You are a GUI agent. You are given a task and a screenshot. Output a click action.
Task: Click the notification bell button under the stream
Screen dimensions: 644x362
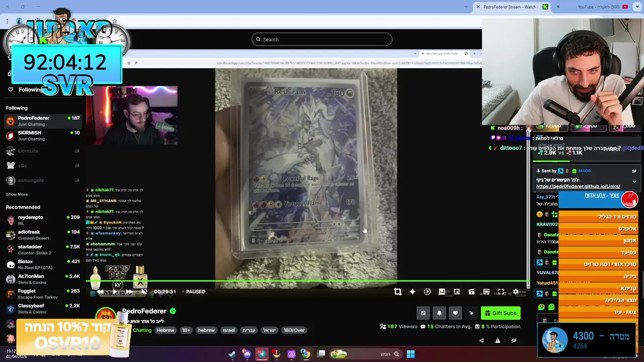click(x=439, y=313)
